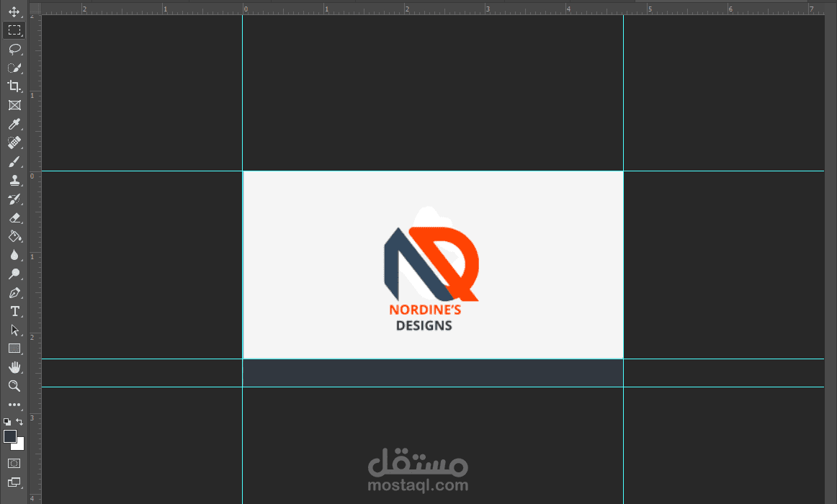Select the Path Selection tool
This screenshot has height=504, width=837.
tap(14, 330)
